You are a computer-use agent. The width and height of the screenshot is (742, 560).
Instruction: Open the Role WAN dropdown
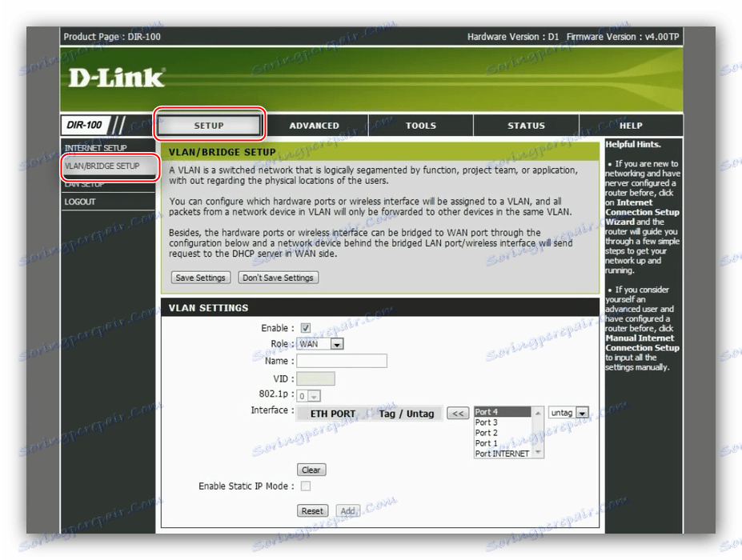(x=320, y=344)
